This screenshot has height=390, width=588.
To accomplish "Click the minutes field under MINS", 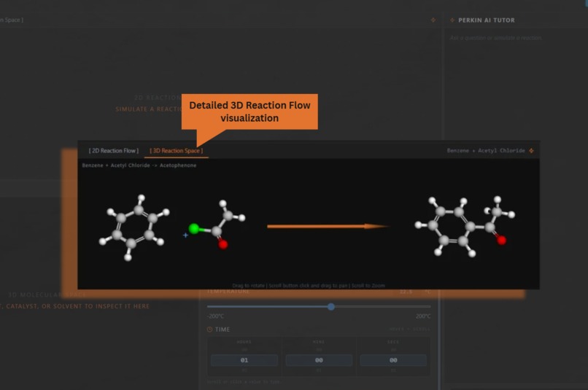I will click(x=319, y=360).
